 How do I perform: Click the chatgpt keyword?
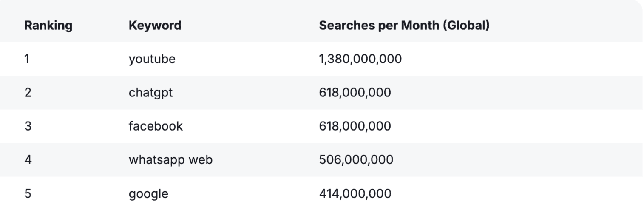[150, 92]
